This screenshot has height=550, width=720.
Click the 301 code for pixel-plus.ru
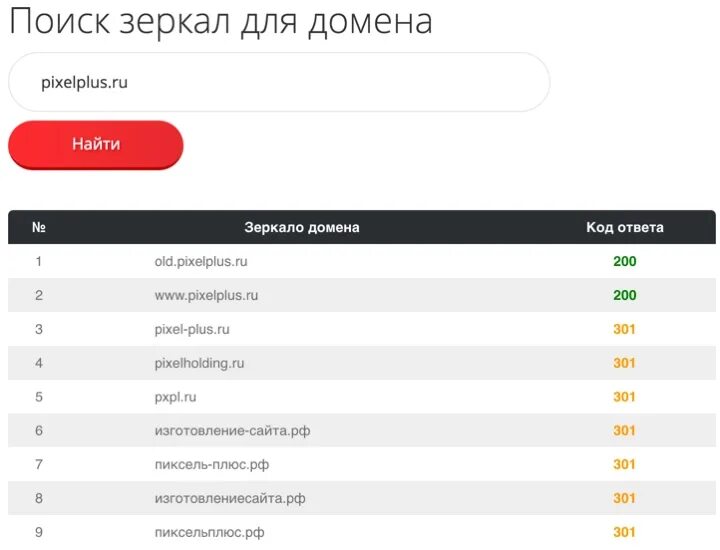tap(624, 329)
